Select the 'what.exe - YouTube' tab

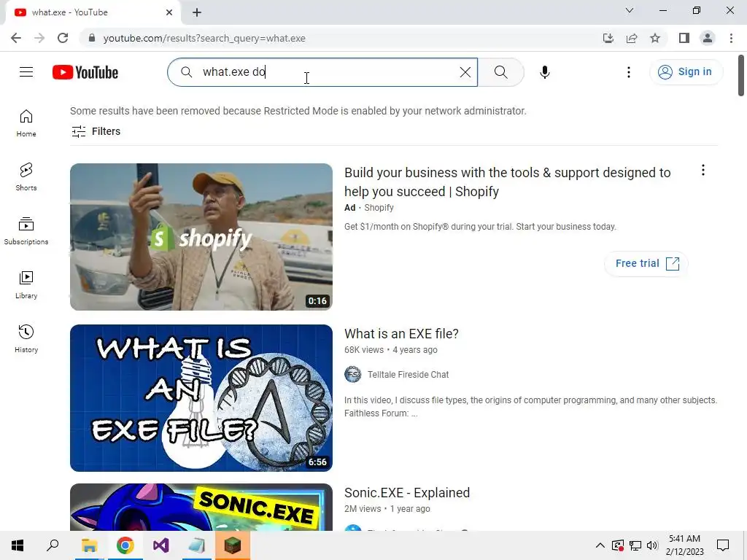pyautogui.click(x=93, y=12)
